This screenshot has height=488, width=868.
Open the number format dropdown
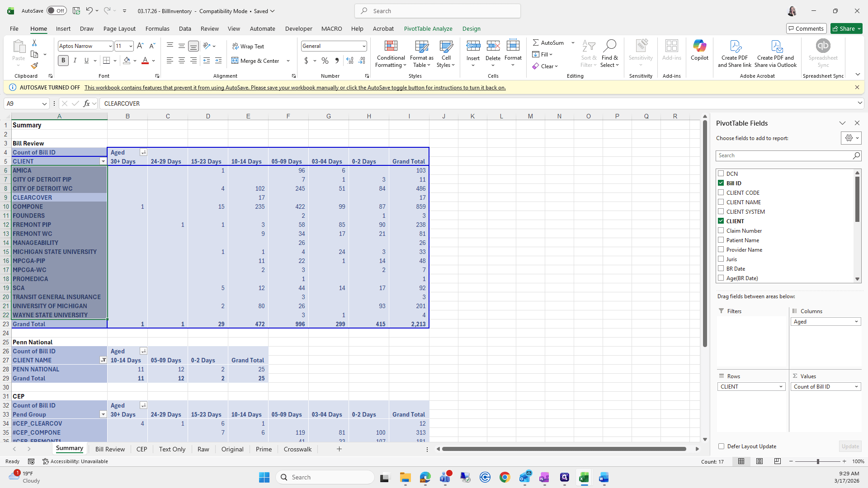(x=363, y=46)
